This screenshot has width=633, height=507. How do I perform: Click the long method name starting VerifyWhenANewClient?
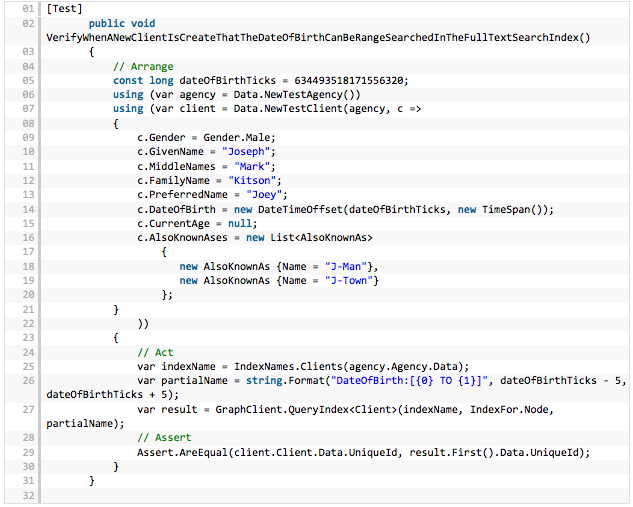click(x=318, y=38)
